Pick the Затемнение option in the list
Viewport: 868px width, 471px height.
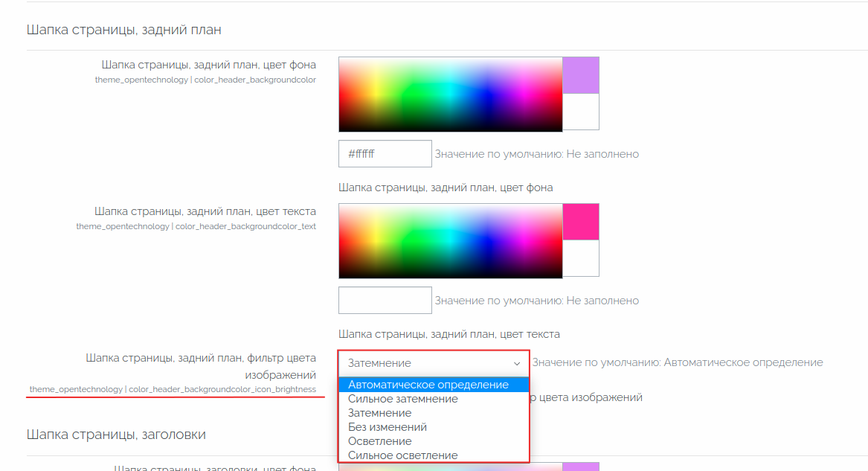434,413
